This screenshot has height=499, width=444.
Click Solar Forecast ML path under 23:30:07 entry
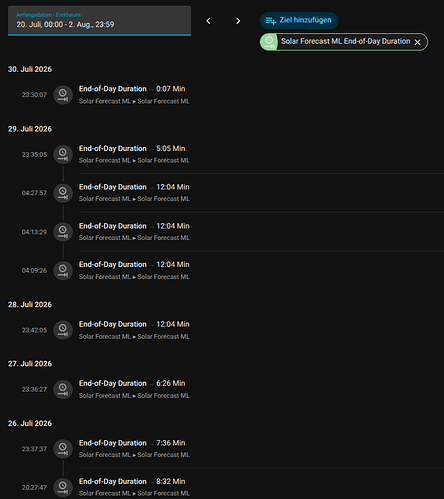pos(134,101)
